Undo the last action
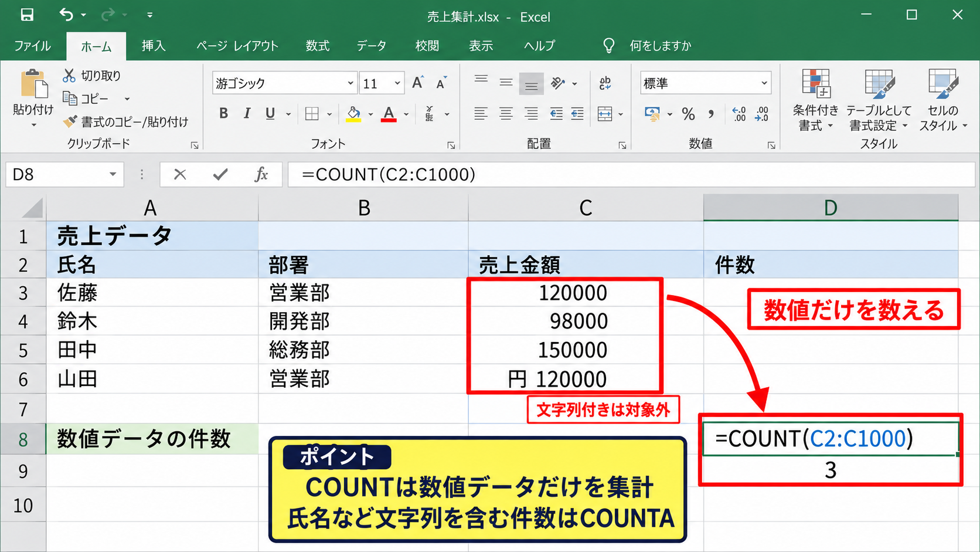The width and height of the screenshot is (980, 552). tap(66, 15)
